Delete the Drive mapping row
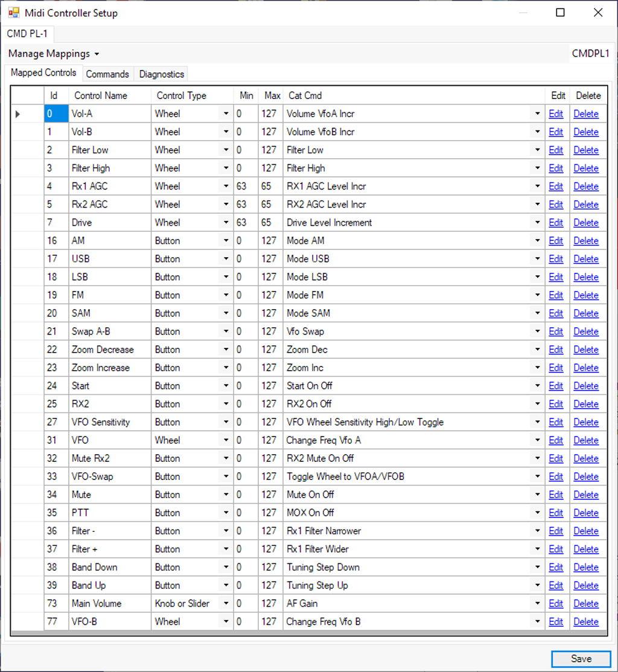The image size is (618, 672). [x=586, y=223]
